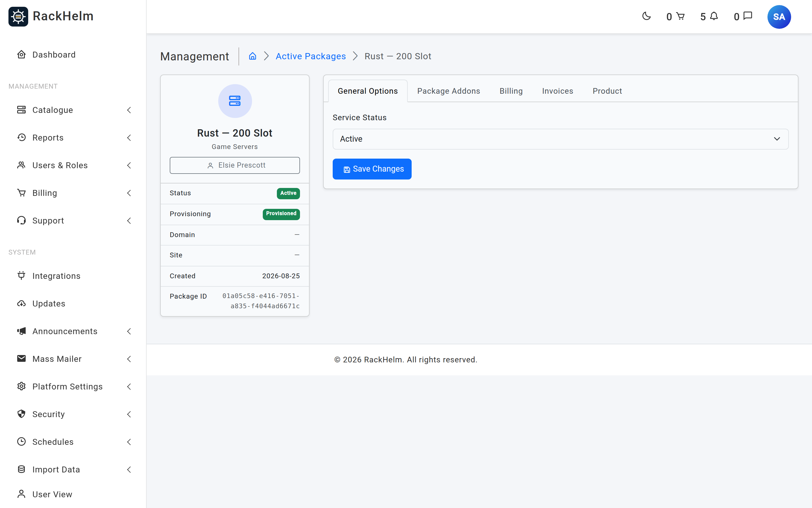Click the Mass Mailer envelope icon
This screenshot has height=508, width=812.
pyautogui.click(x=21, y=358)
